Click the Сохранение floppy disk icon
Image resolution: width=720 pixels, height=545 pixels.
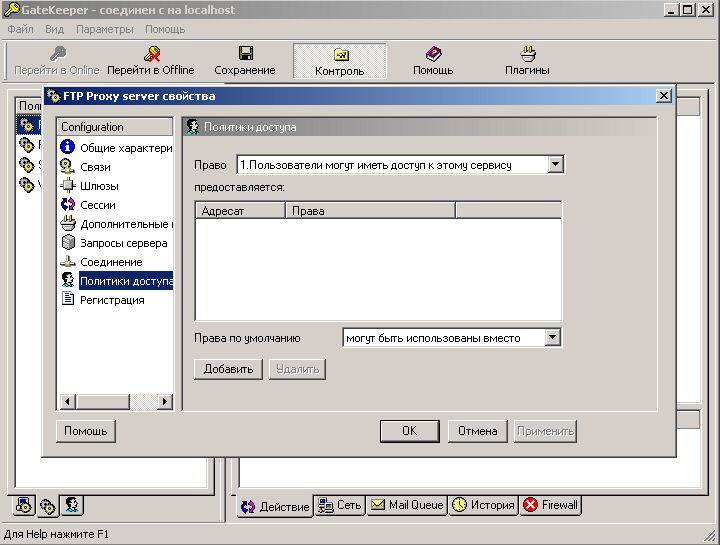click(246, 53)
